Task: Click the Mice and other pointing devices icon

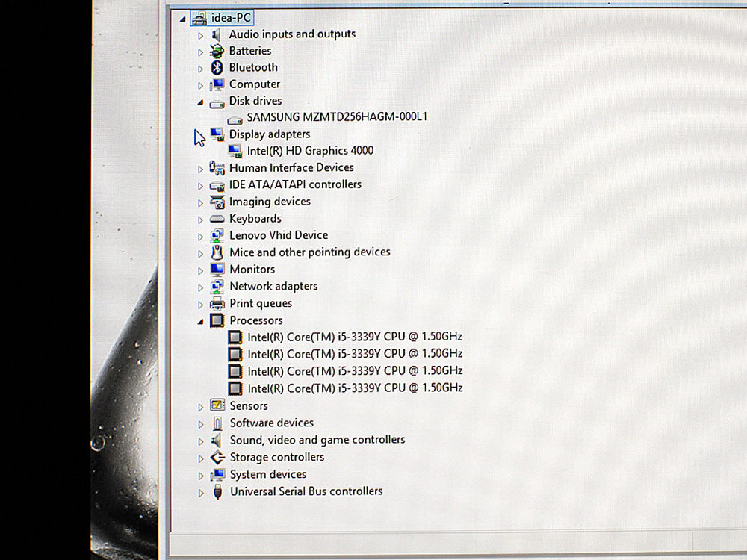Action: pos(217,252)
